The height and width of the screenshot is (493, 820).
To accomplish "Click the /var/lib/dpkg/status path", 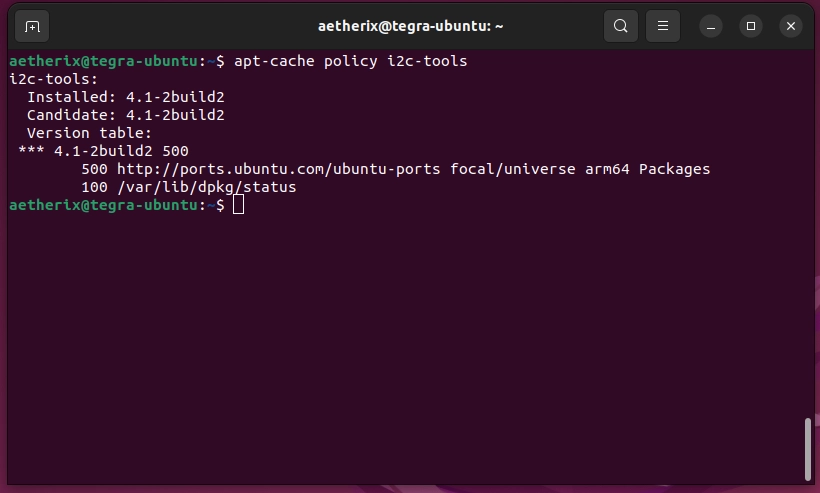I will (206, 187).
